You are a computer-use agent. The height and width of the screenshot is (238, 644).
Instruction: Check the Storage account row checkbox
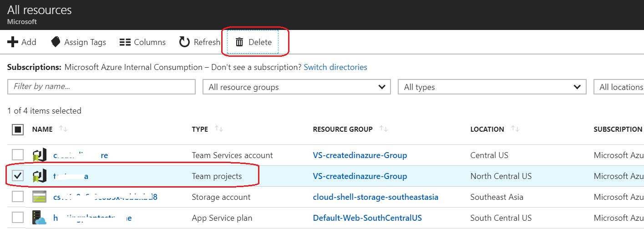(18, 197)
